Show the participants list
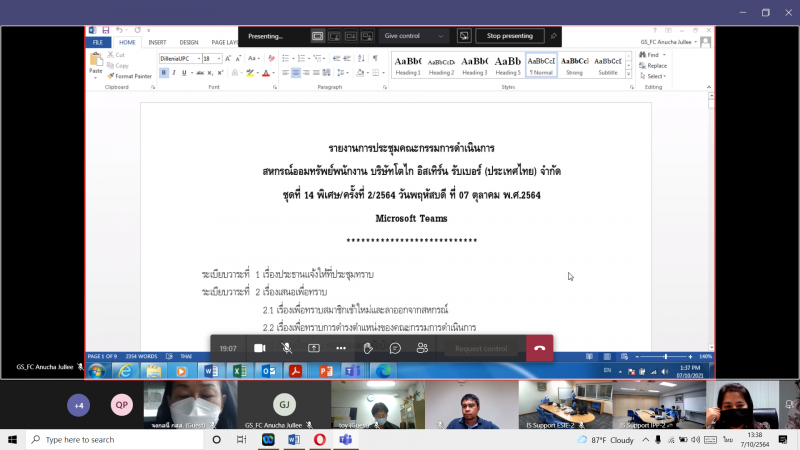 click(x=422, y=348)
